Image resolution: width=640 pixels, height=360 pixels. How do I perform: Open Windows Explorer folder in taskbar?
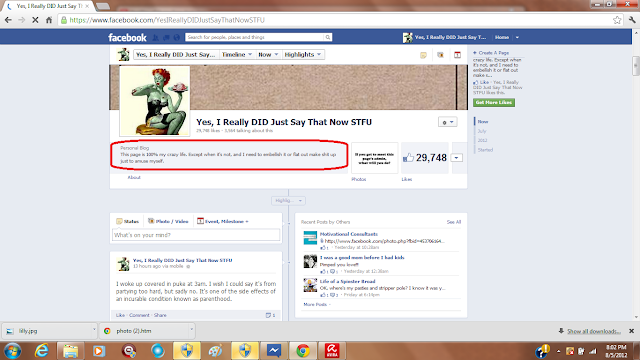coord(70,351)
